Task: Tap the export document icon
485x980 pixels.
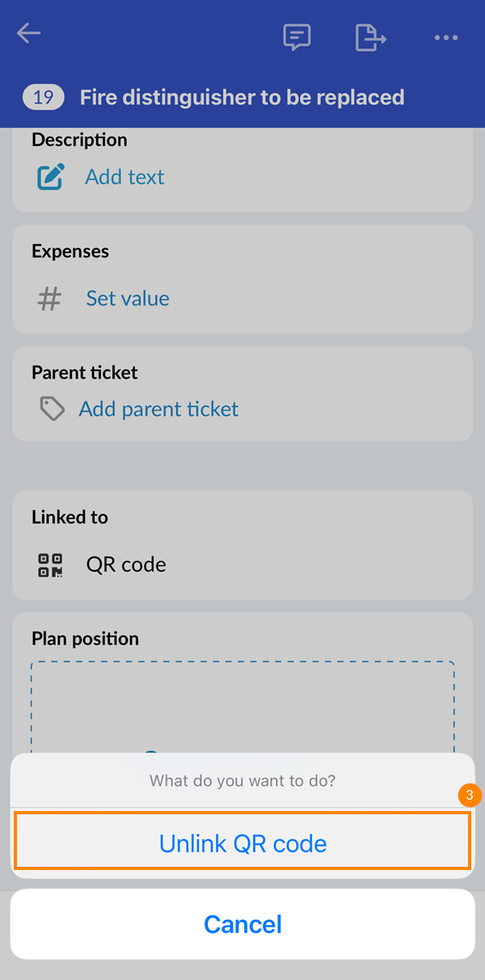Action: (x=370, y=37)
